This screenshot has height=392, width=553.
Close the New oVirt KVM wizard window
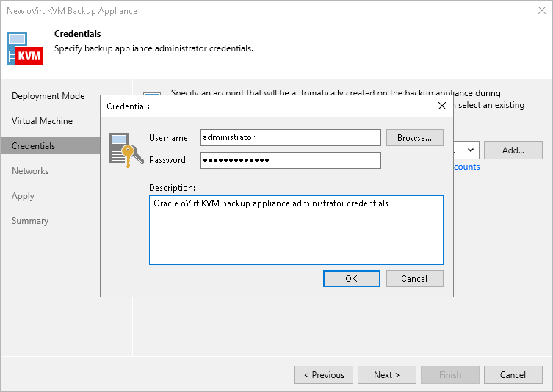(x=540, y=11)
